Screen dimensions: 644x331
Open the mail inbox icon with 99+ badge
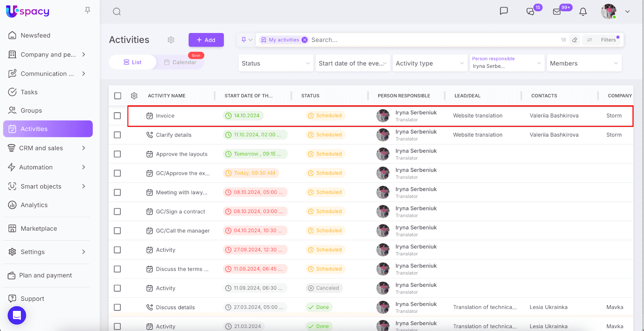(557, 12)
